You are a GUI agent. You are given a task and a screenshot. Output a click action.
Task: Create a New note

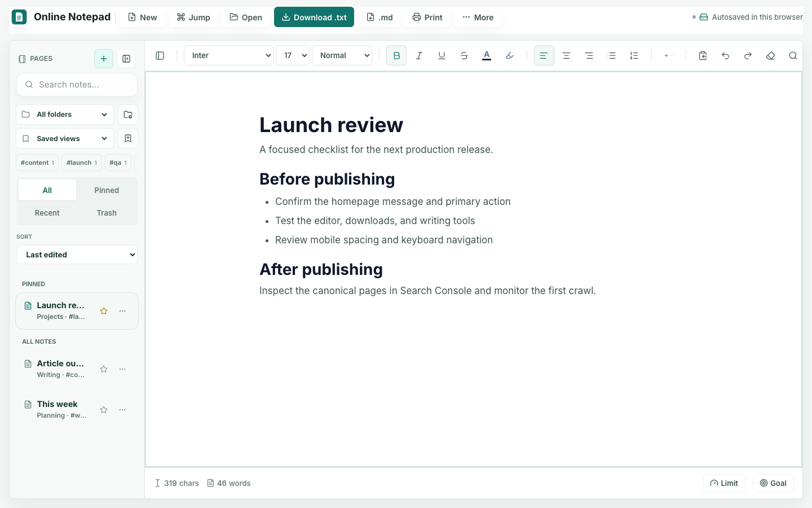(x=142, y=17)
